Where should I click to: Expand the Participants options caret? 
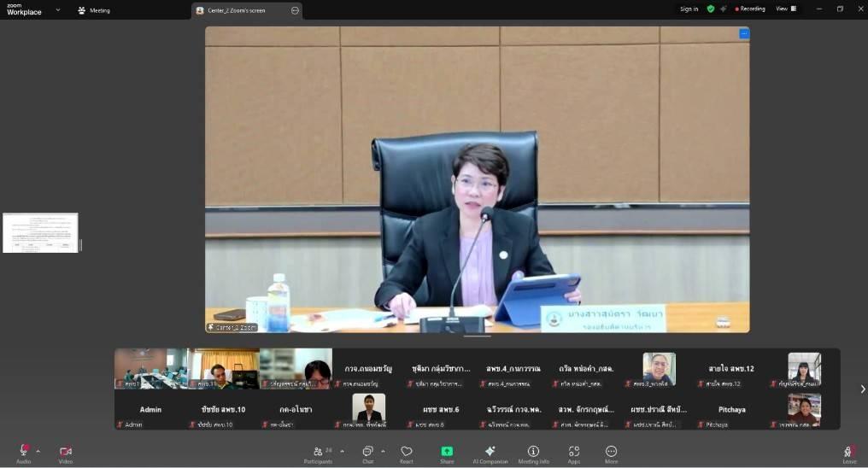tap(343, 451)
